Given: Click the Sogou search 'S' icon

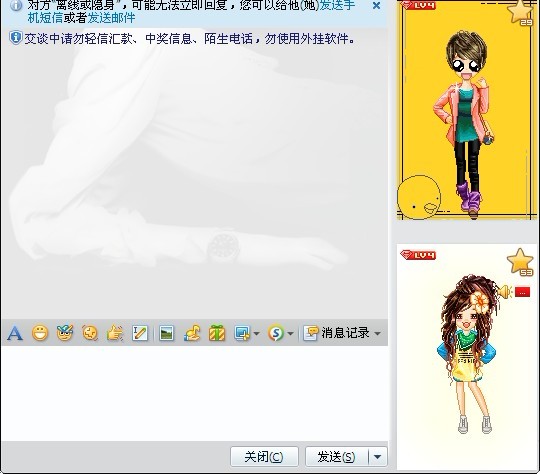Looking at the screenshot, I should coord(276,333).
